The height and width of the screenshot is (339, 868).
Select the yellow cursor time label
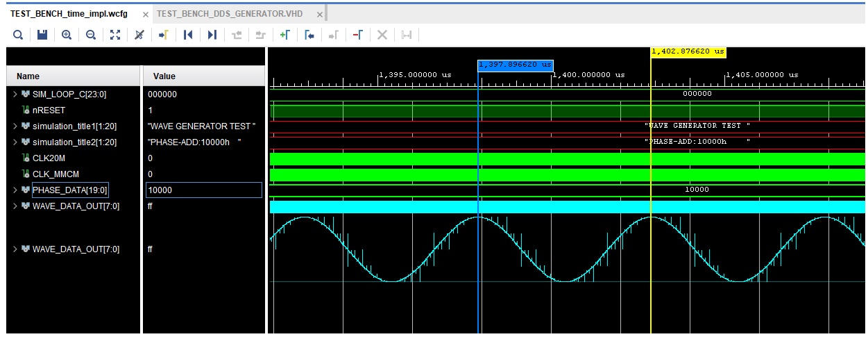688,51
